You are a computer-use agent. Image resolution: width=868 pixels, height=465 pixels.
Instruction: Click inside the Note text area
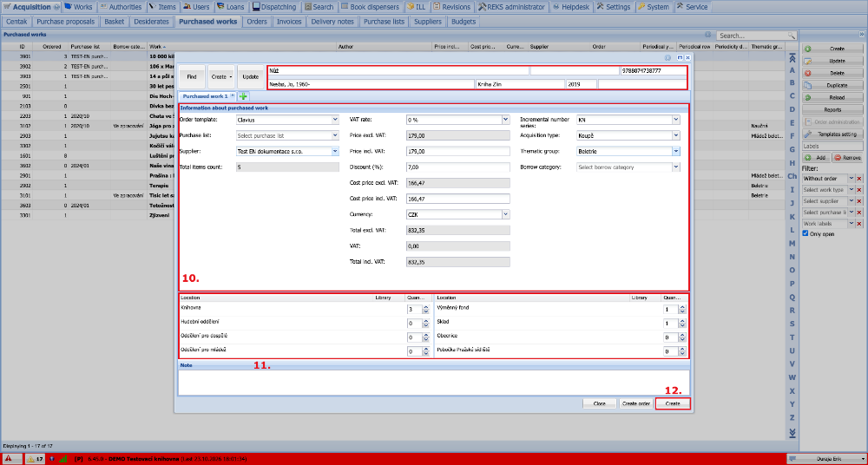pyautogui.click(x=433, y=382)
